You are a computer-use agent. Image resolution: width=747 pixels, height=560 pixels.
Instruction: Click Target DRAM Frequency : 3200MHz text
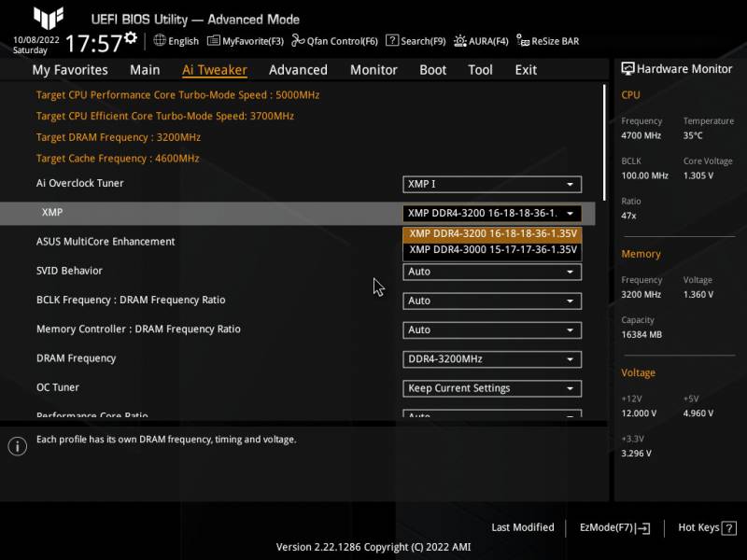[x=119, y=137]
